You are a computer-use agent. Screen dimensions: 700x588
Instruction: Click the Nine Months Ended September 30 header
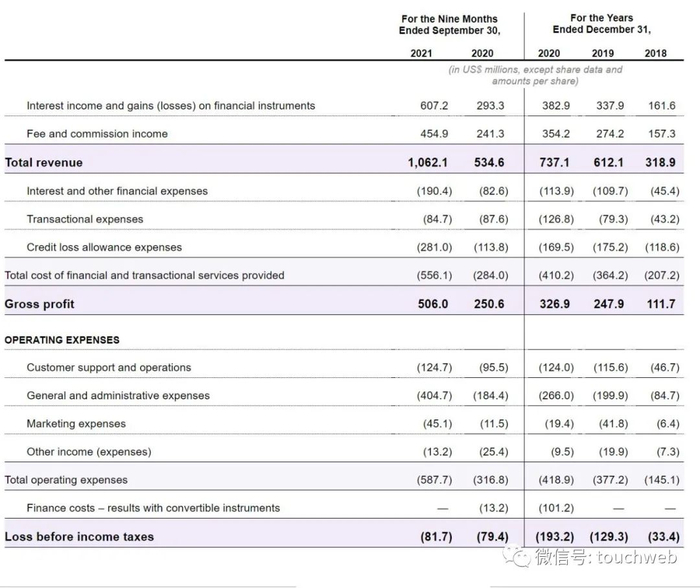tap(449, 24)
